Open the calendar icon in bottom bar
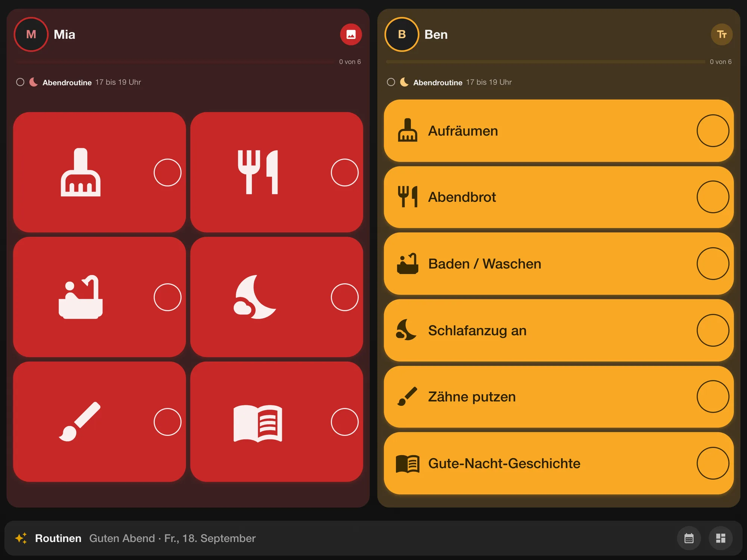 [x=689, y=538]
